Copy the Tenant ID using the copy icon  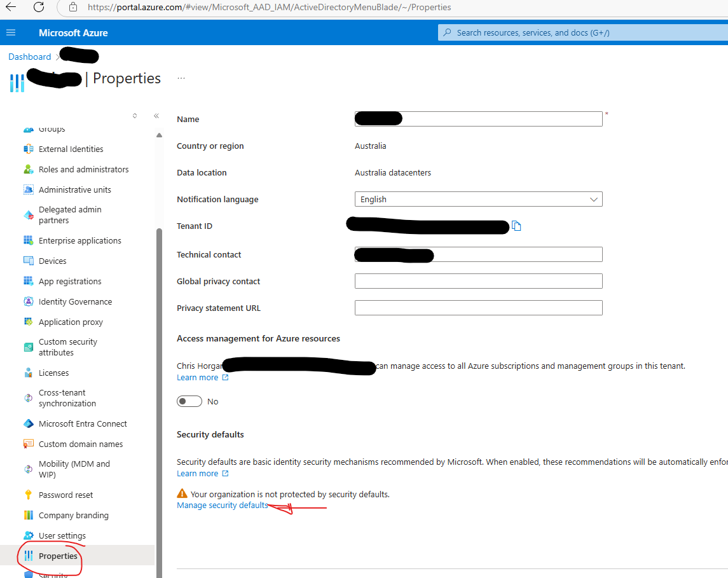point(516,226)
